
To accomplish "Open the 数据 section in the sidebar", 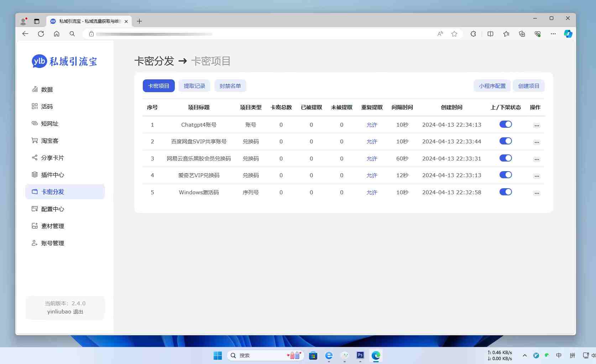I will pyautogui.click(x=47, y=89).
